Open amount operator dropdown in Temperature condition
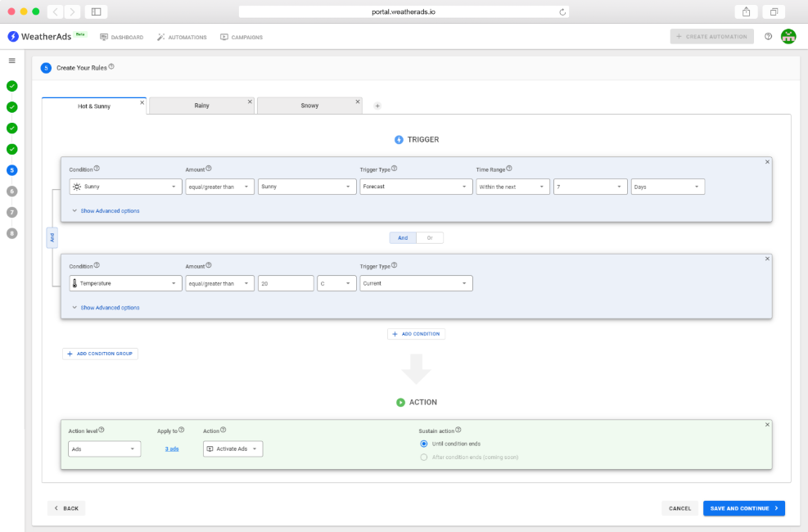 click(219, 283)
